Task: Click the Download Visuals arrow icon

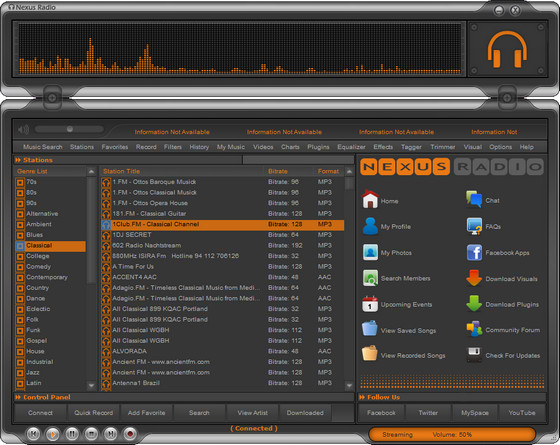Action: click(x=474, y=278)
